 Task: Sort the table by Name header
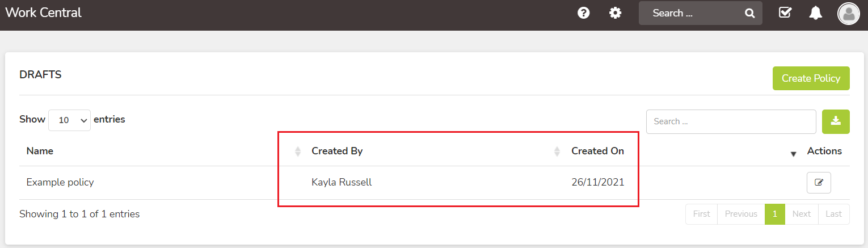coord(40,151)
